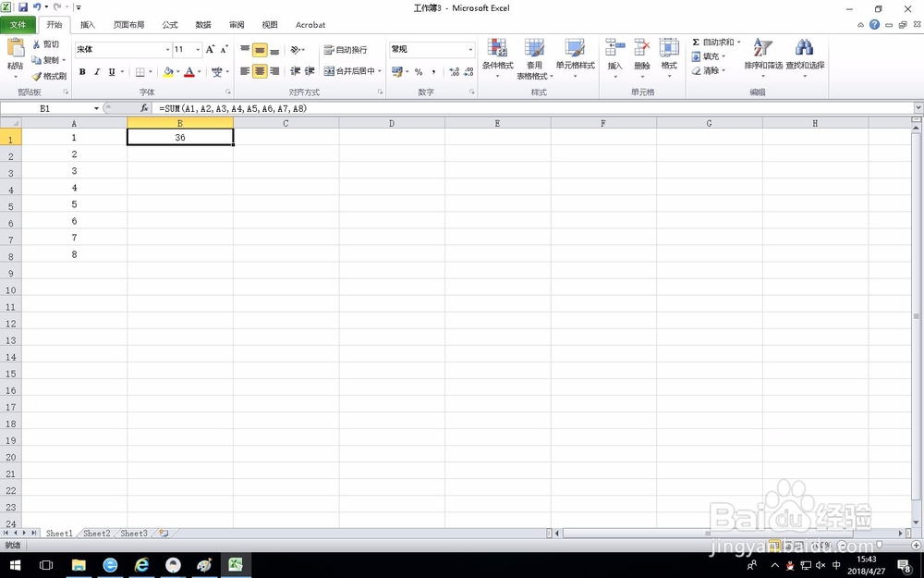Switch to the Insert (插入) ribbon tab
The image size is (924, 578).
coord(88,25)
